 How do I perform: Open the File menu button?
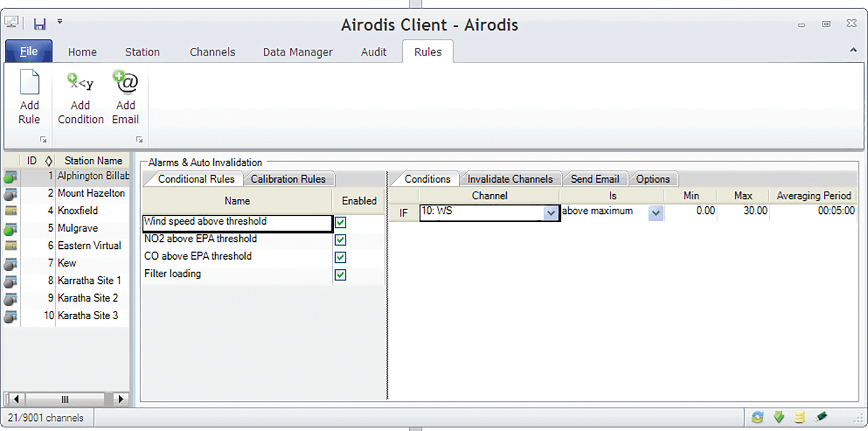tap(29, 52)
